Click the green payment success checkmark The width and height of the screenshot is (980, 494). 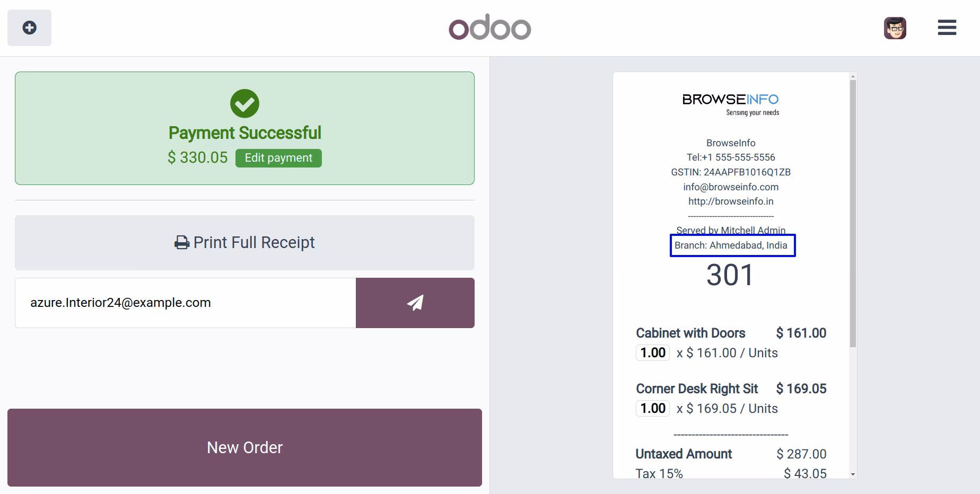pyautogui.click(x=244, y=103)
